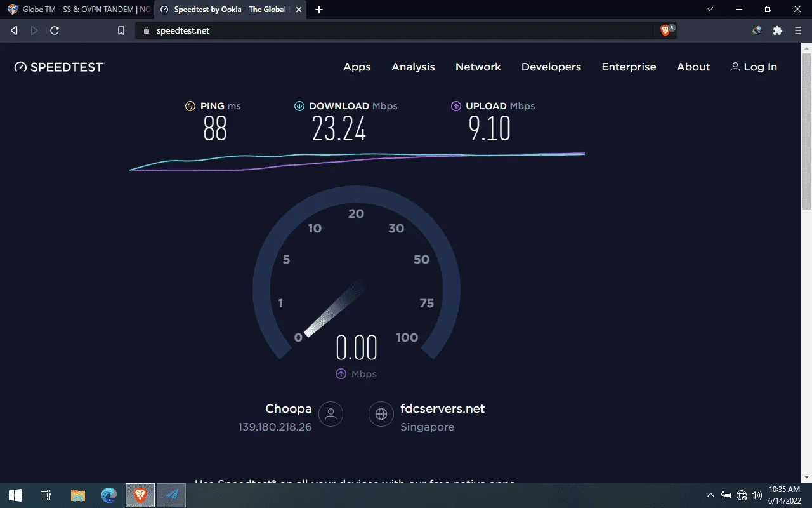Open the tab search dropdown arrow
812x508 pixels.
(710, 10)
